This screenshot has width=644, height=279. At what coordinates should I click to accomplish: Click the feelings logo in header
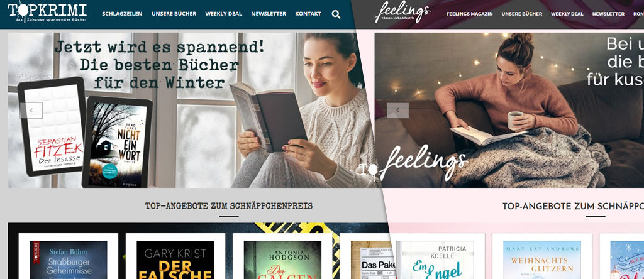coord(402,13)
